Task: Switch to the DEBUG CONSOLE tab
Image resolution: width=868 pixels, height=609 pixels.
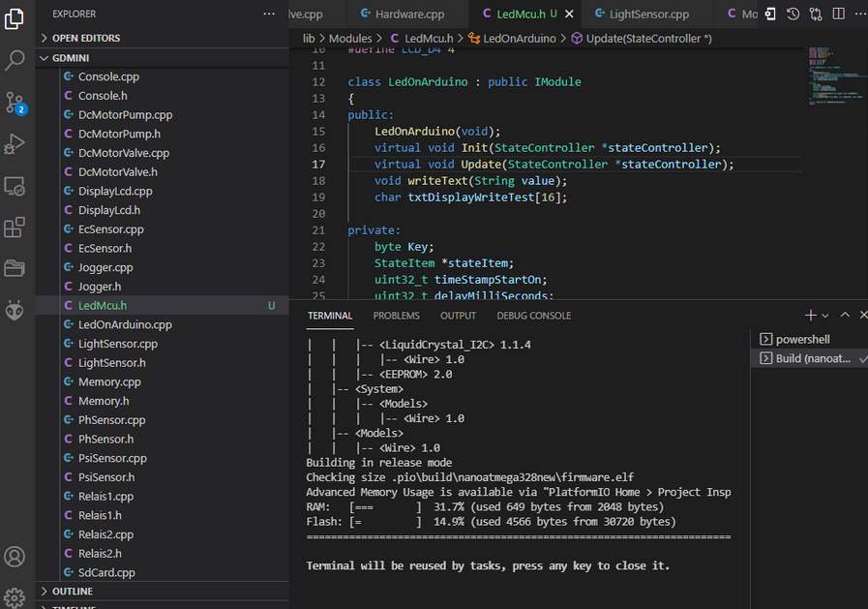Action: click(x=533, y=316)
